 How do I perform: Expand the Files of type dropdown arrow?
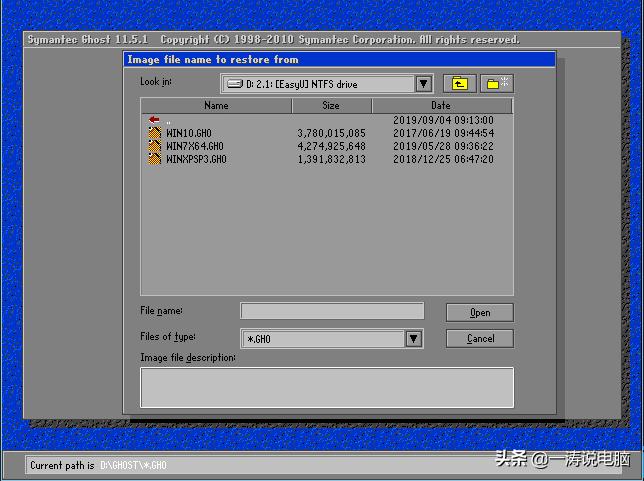(x=414, y=339)
